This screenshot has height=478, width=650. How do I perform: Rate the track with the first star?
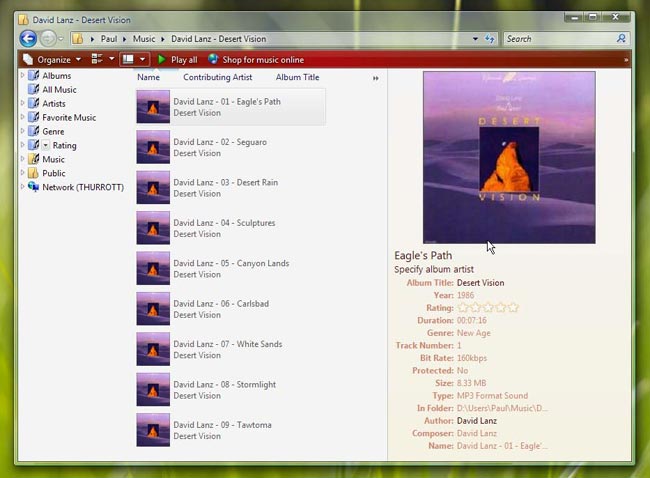[463, 308]
